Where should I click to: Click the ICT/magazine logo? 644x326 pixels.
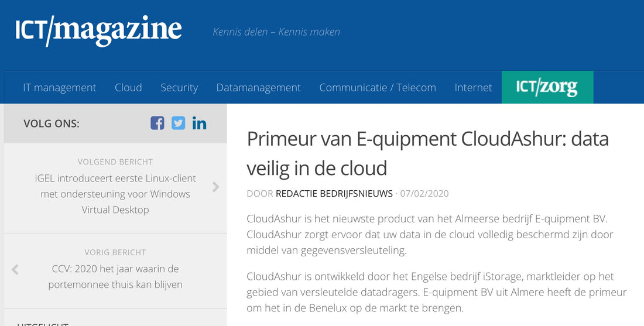coord(98,30)
